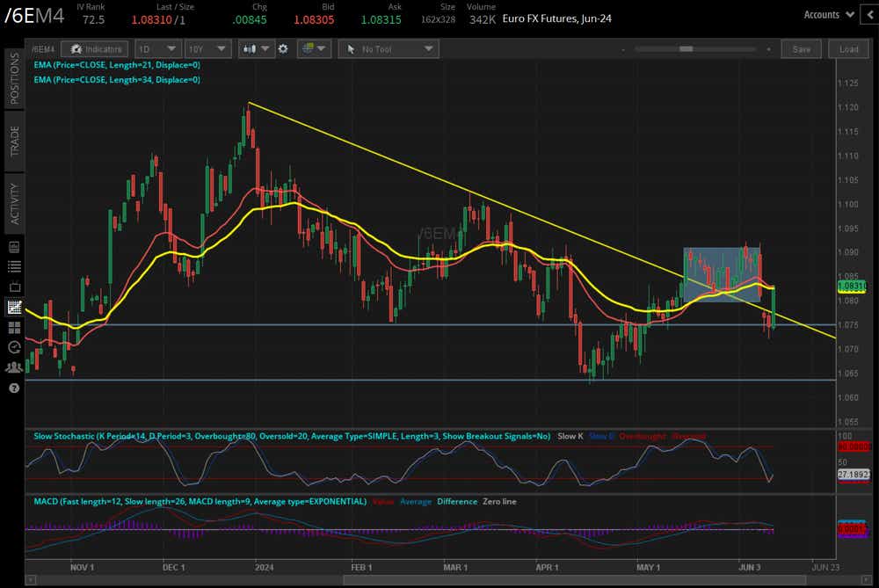
Task: Click the Load button
Action: (x=847, y=49)
